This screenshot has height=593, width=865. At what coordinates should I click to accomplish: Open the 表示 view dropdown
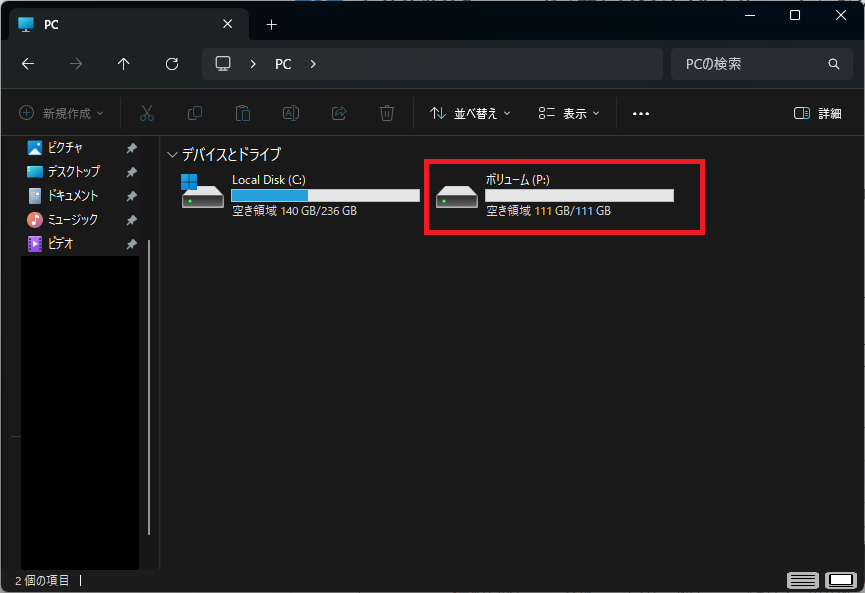(568, 113)
